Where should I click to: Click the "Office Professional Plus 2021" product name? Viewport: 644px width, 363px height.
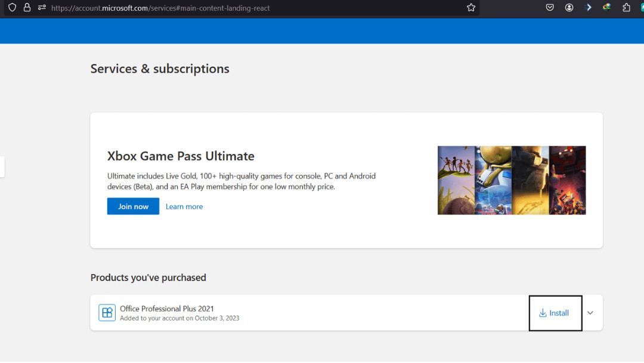(167, 309)
